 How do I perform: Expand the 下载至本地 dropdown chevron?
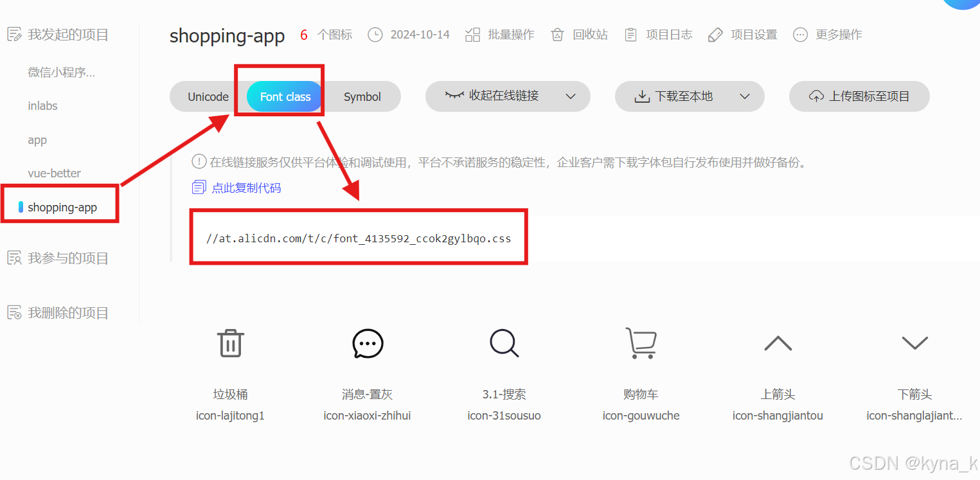745,96
